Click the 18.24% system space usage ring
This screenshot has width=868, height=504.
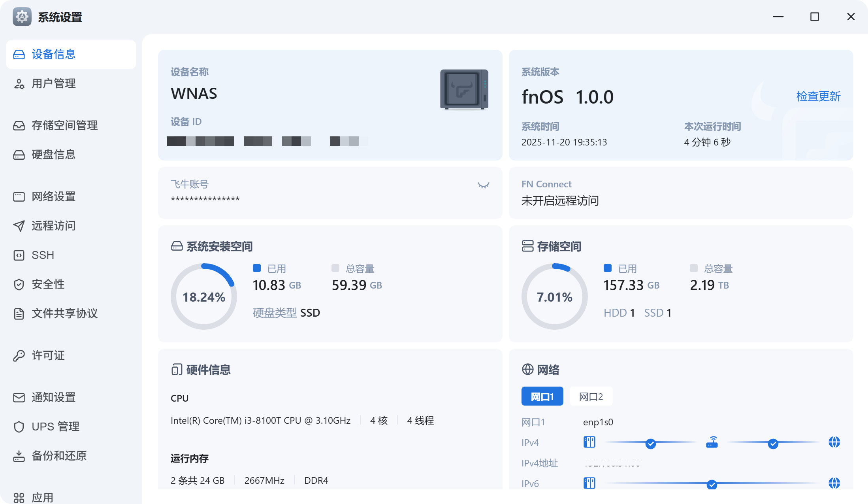pyautogui.click(x=204, y=297)
